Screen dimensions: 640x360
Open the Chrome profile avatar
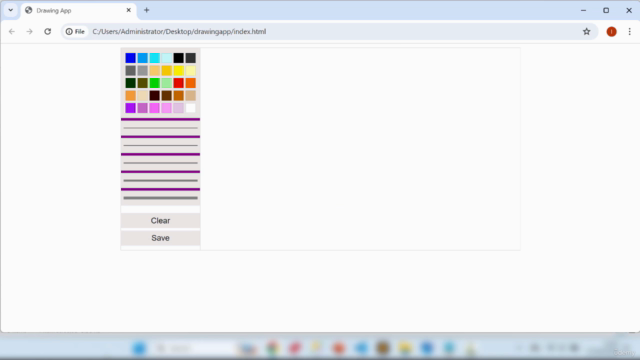point(611,31)
